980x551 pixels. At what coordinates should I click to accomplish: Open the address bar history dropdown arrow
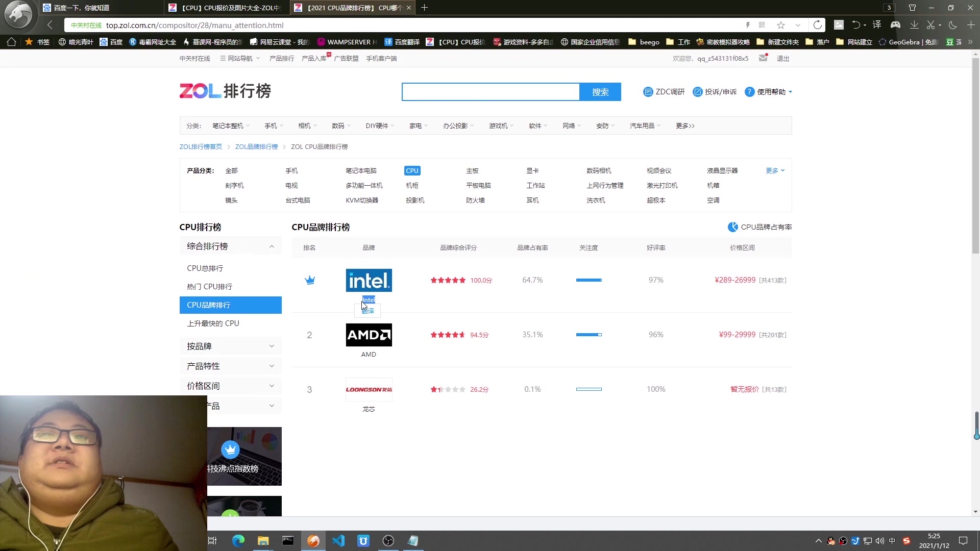(x=798, y=25)
